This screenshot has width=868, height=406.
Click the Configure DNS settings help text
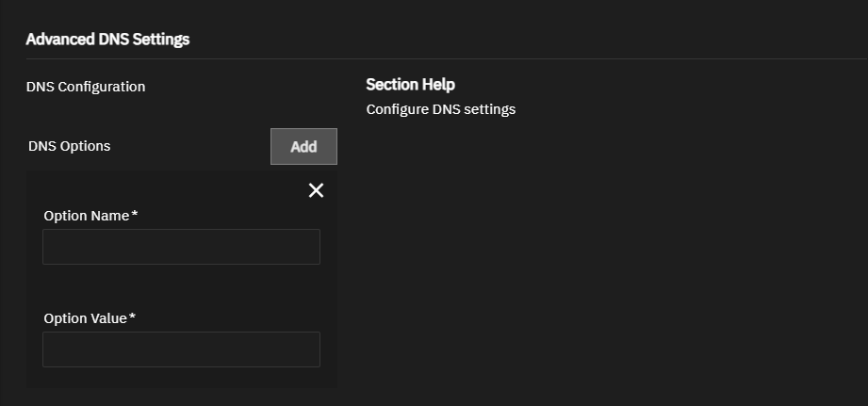tap(440, 109)
